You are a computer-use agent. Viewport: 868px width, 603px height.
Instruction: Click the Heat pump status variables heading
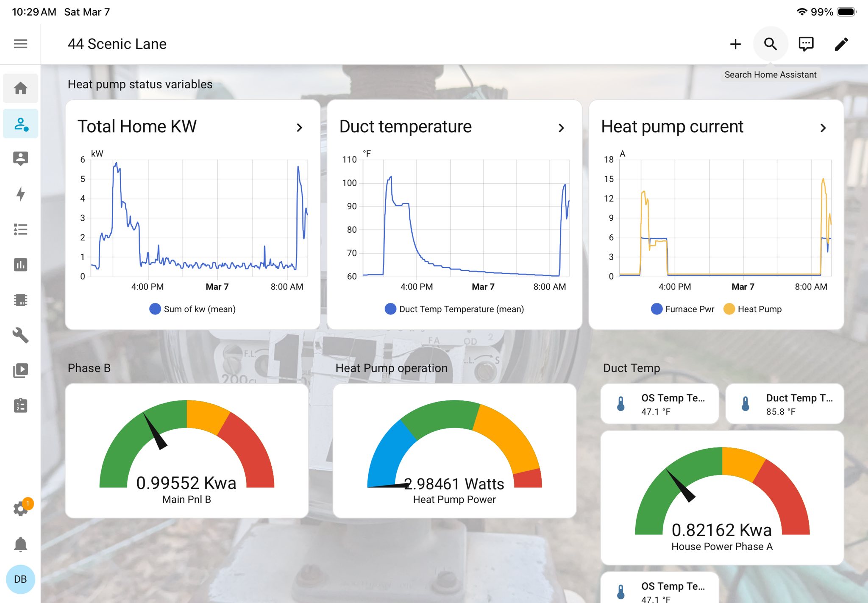point(140,84)
